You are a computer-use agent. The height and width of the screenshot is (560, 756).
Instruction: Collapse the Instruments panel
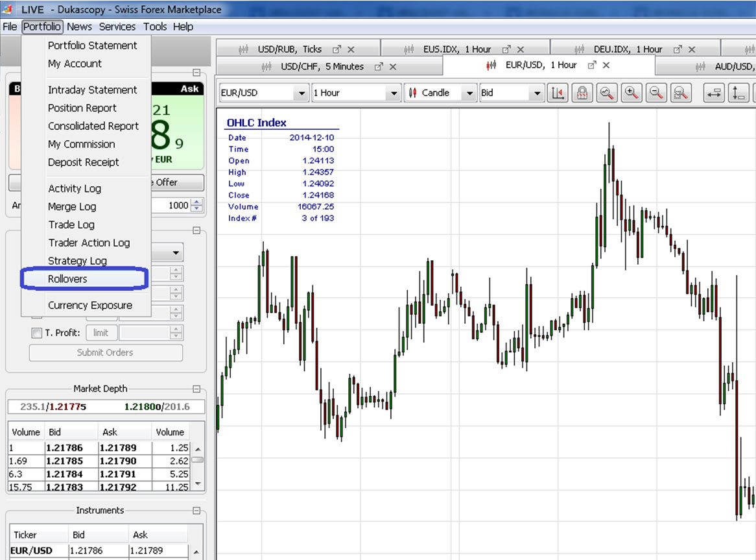pos(196,510)
